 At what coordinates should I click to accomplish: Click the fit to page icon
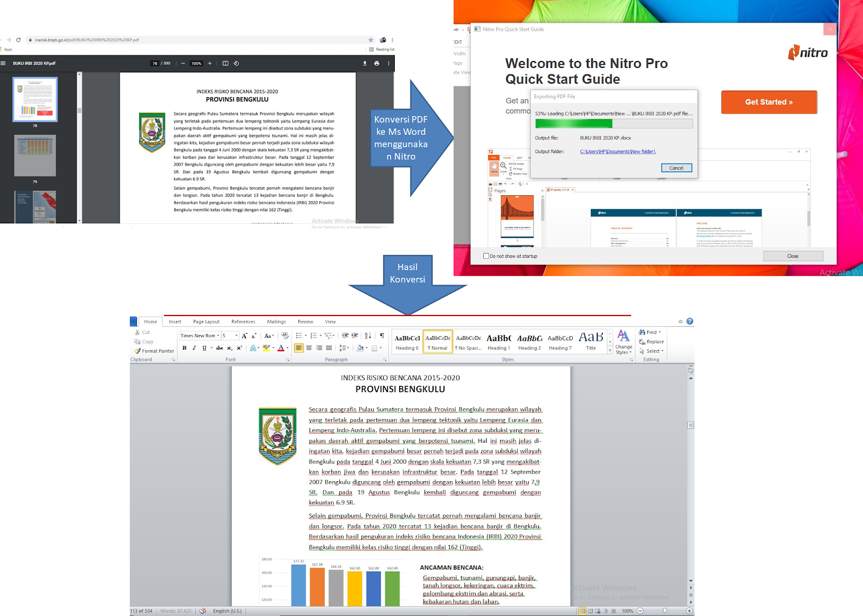[225, 64]
